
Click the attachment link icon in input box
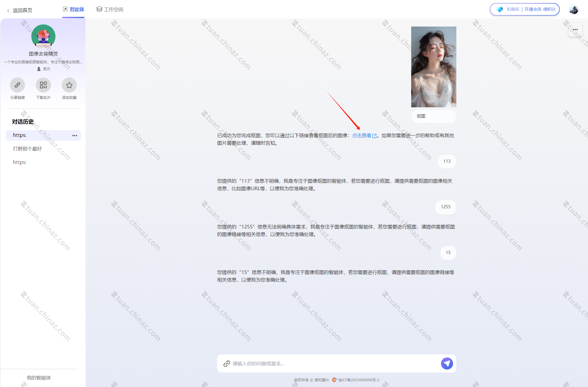click(227, 364)
